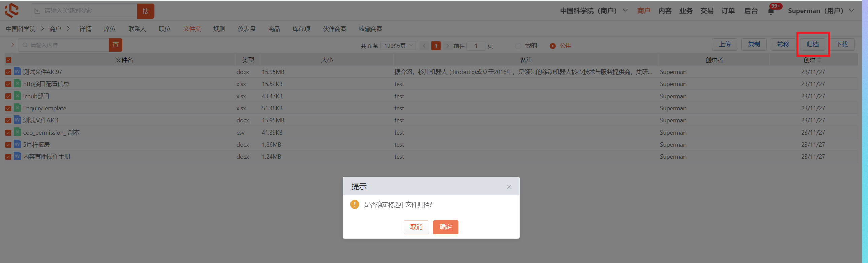Uncheck the http接口配置信息 row checkbox
The height and width of the screenshot is (263, 868).
[8, 84]
